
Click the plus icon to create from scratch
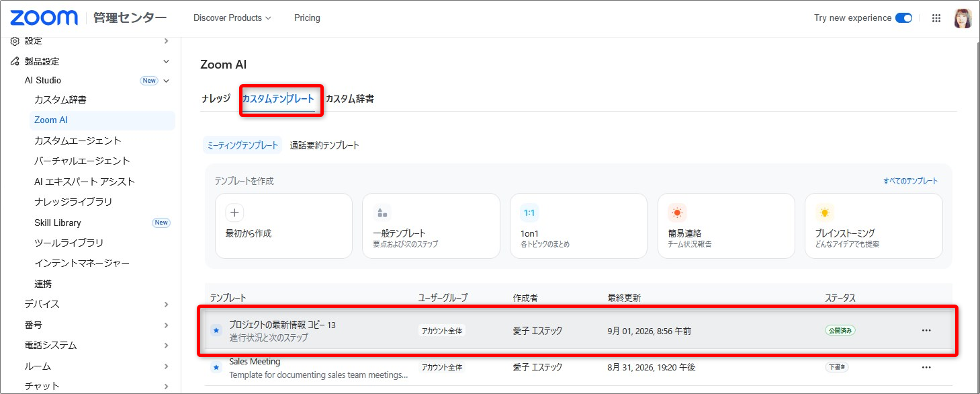pos(234,213)
